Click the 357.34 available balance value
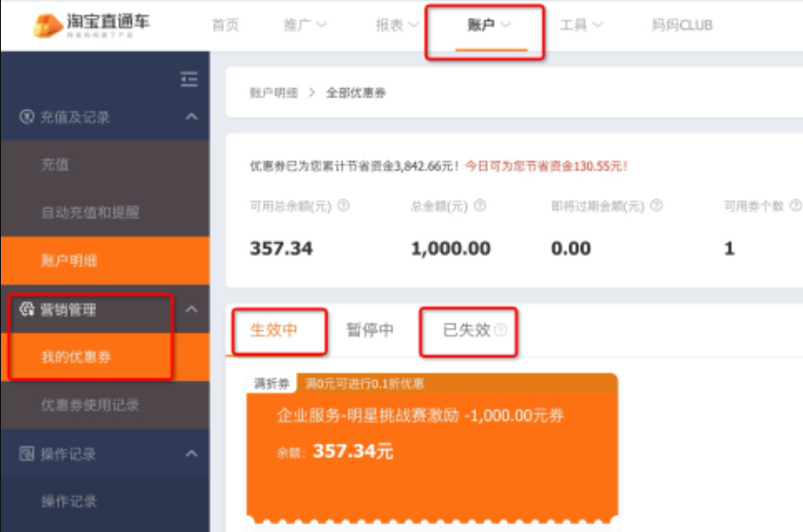 (x=281, y=248)
